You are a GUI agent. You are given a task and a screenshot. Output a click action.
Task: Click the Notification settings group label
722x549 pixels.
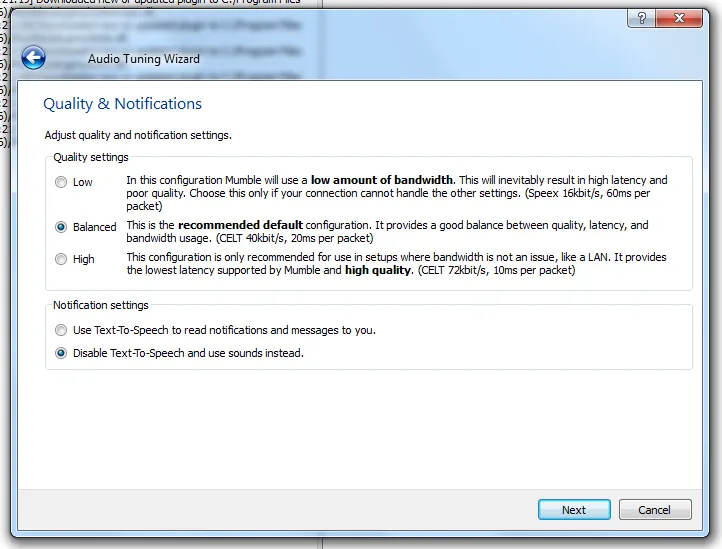coord(101,305)
